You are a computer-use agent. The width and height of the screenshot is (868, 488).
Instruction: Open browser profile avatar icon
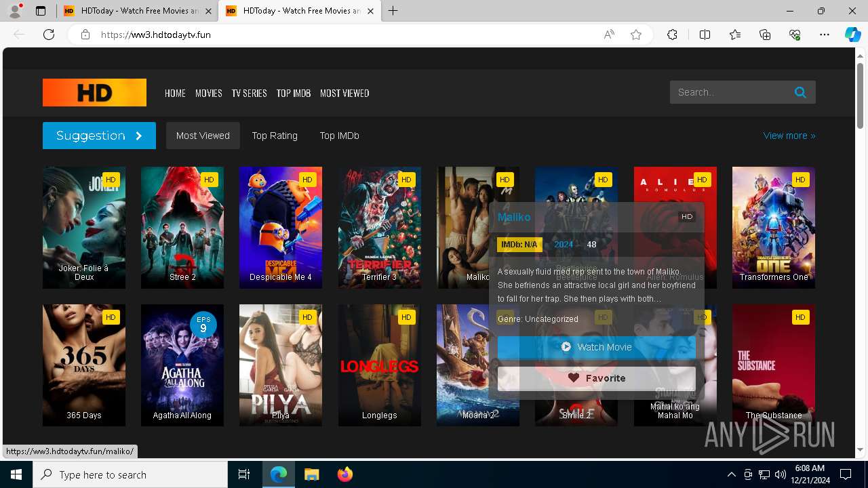coord(15,11)
